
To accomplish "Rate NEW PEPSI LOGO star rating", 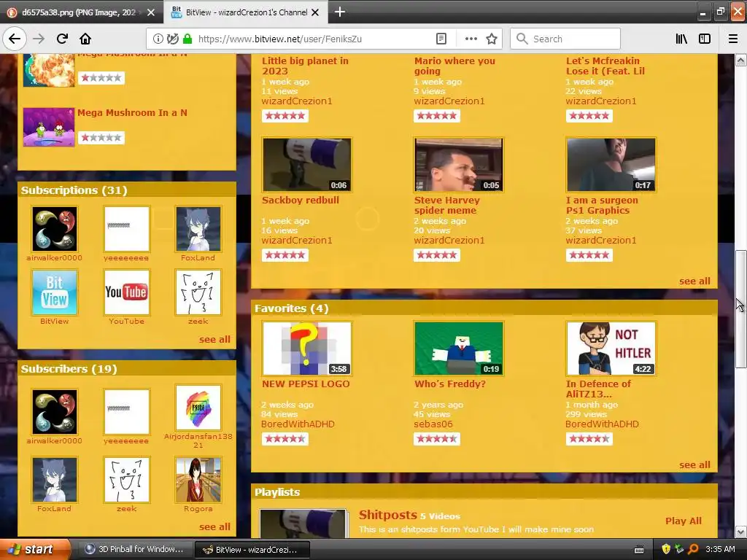I will (285, 439).
